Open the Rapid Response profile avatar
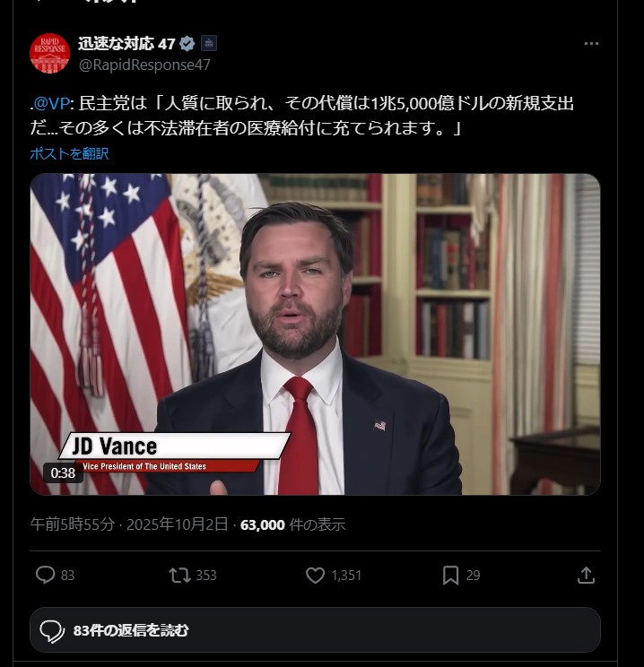 coord(50,53)
